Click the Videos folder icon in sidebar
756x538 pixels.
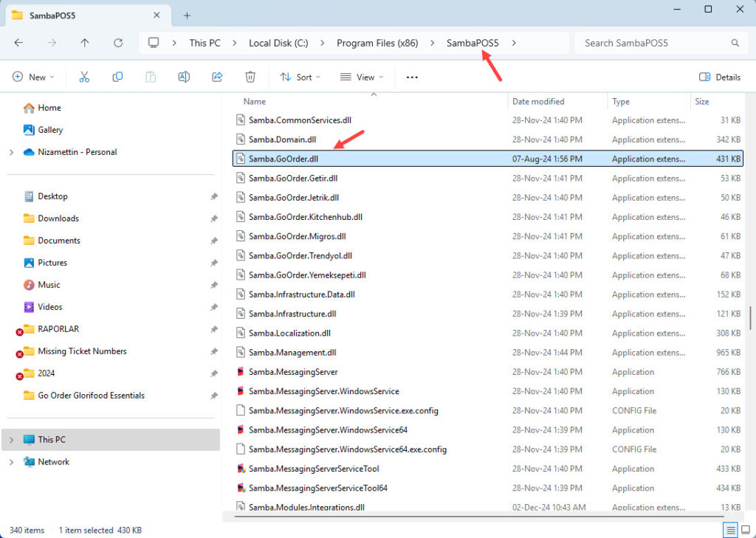click(x=29, y=306)
